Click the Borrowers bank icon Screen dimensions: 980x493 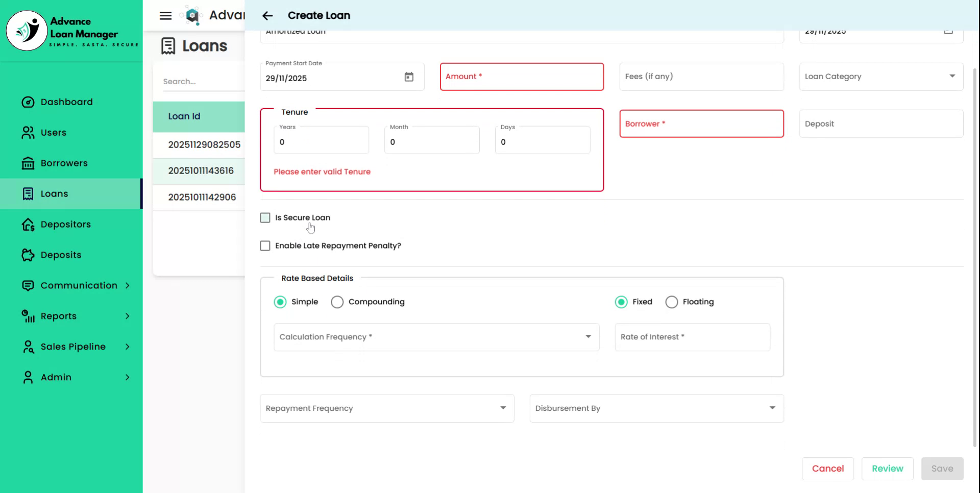point(28,163)
